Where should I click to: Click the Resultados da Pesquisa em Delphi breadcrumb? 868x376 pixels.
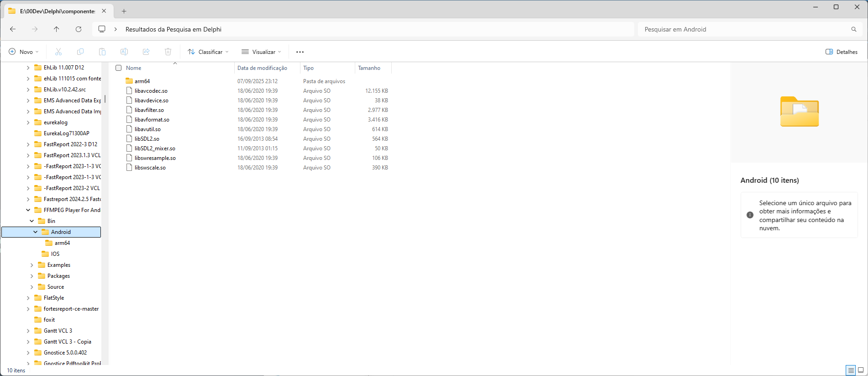click(x=174, y=29)
